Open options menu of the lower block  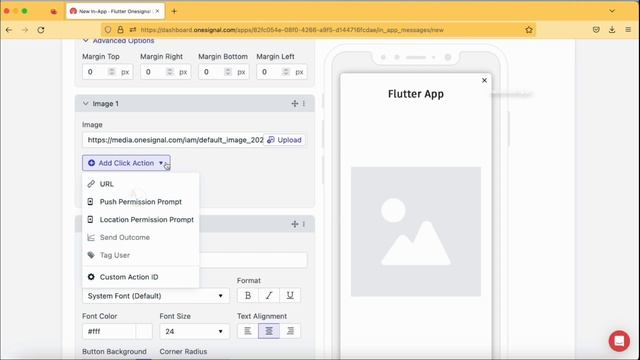304,224
